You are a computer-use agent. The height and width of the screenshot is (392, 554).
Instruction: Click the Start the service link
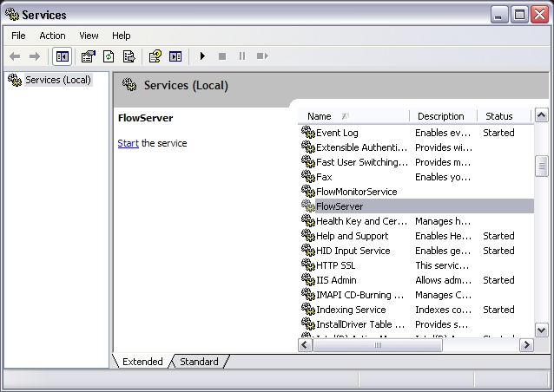click(x=128, y=143)
